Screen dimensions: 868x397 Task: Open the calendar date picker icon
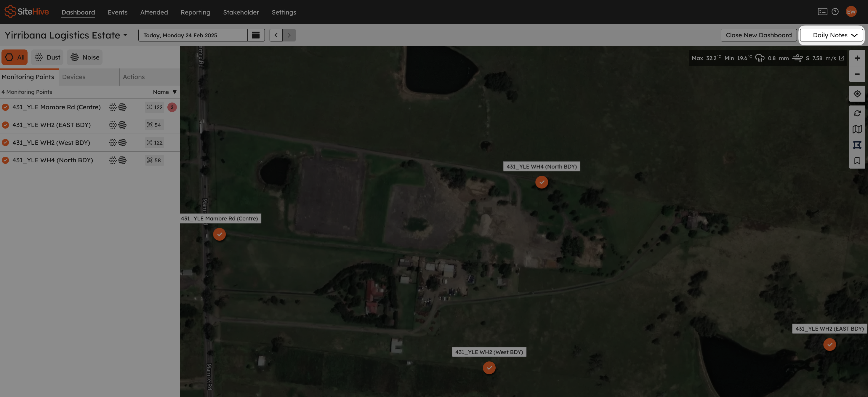click(256, 35)
